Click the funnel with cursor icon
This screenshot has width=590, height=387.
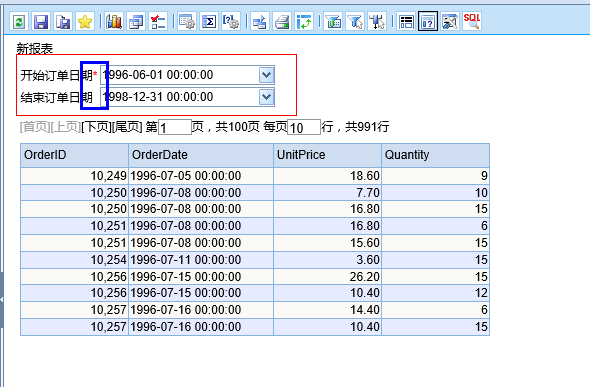(355, 21)
